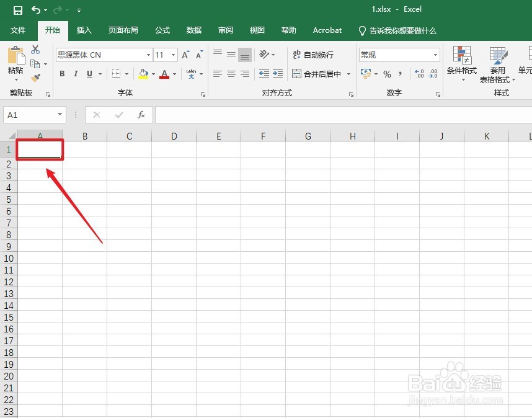Open the 剪贴板 dialog launcher
532x418 pixels.
coord(48,95)
